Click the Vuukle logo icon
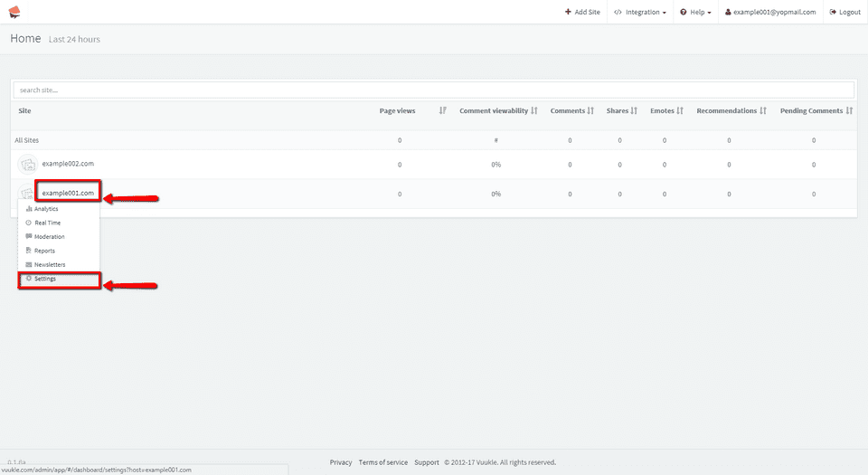Screen dimensions: 868x475 pos(14,12)
